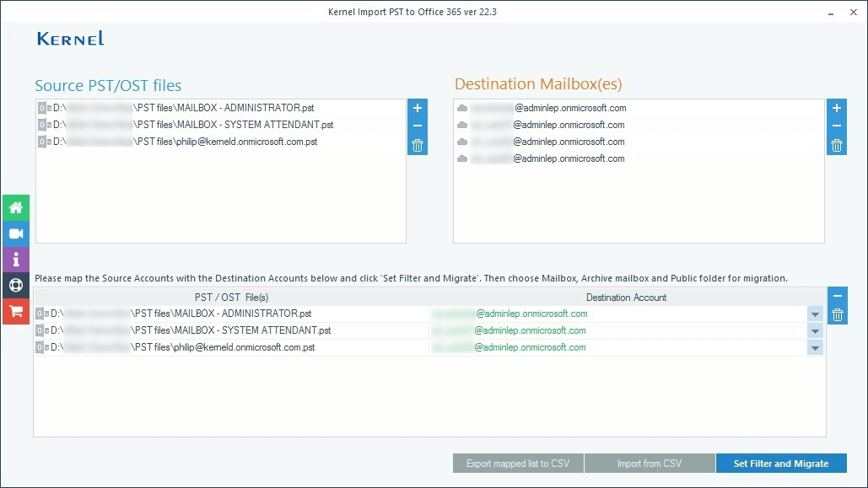The image size is (868, 488).
Task: Delete all destination mailboxes with the trash icon
Action: coord(837,146)
